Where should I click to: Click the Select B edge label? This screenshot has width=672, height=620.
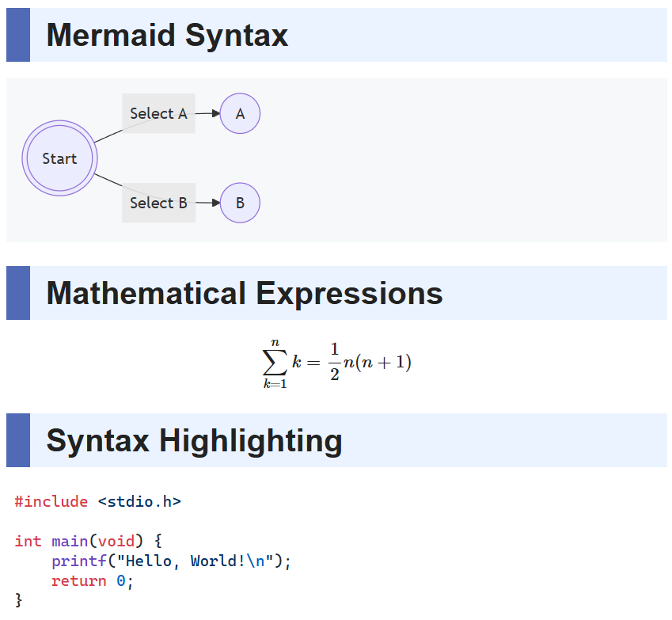point(158,203)
